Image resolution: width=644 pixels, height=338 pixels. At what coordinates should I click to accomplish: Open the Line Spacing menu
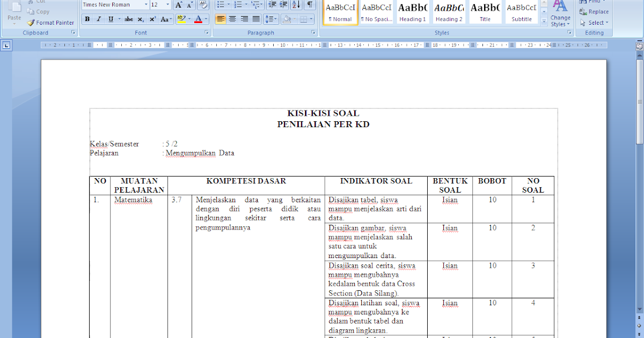272,19
